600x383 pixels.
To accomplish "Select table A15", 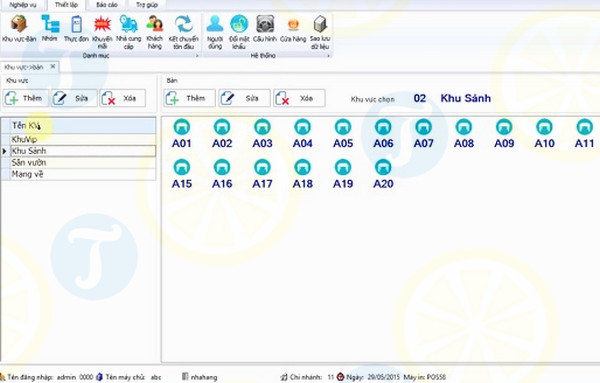I will click(x=182, y=174).
